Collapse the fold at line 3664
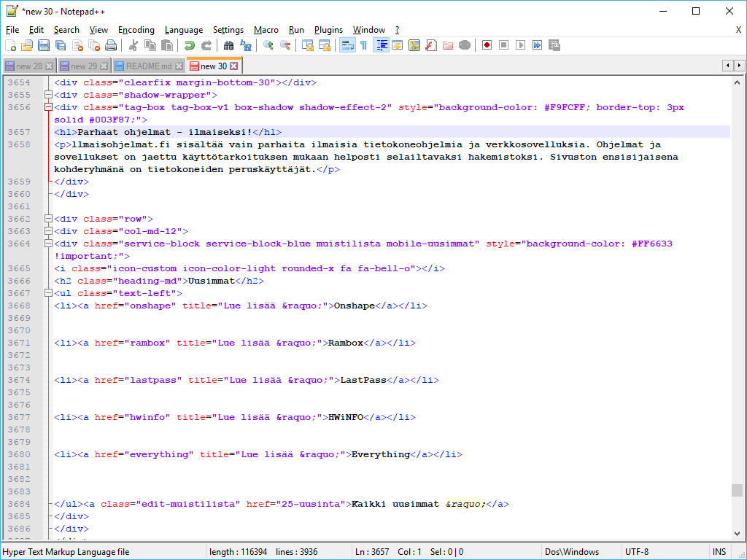This screenshot has width=747, height=560. tap(48, 244)
